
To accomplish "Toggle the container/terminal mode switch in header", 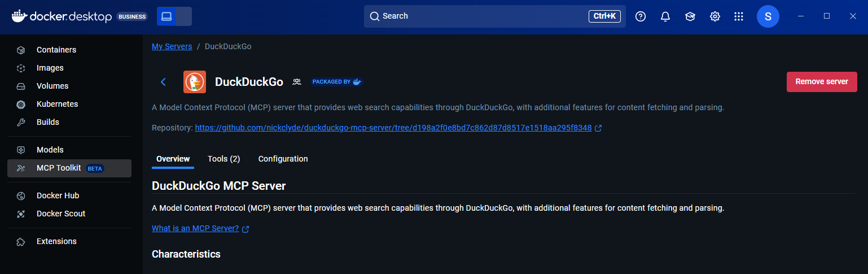I will tap(174, 16).
